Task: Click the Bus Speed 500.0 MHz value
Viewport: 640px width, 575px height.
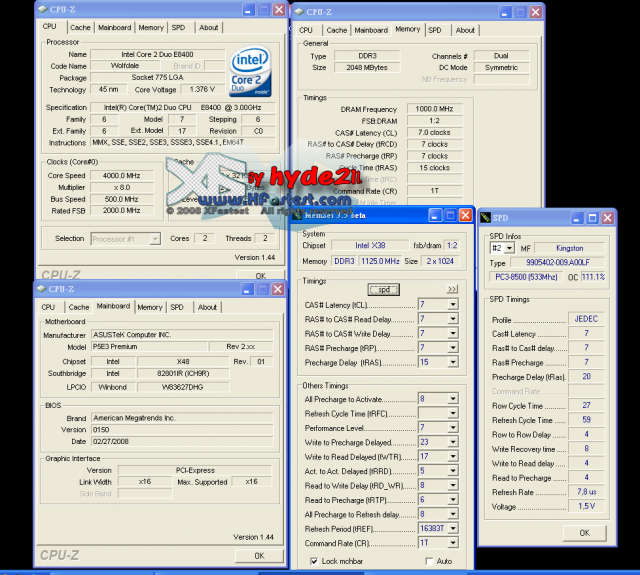Action: point(122,199)
